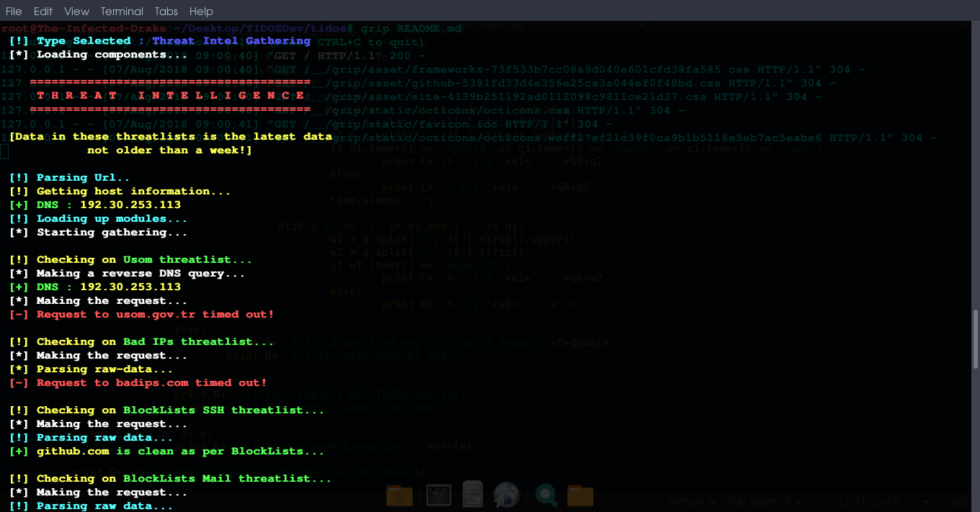
Task: Click the 'not older than a week!]' text
Action: (170, 151)
